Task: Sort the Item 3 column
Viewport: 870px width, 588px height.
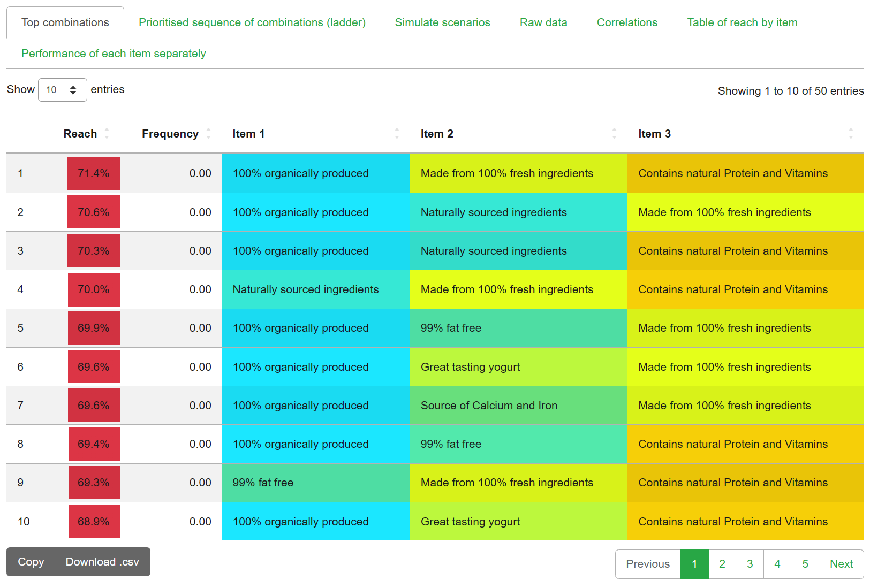Action: (x=850, y=134)
